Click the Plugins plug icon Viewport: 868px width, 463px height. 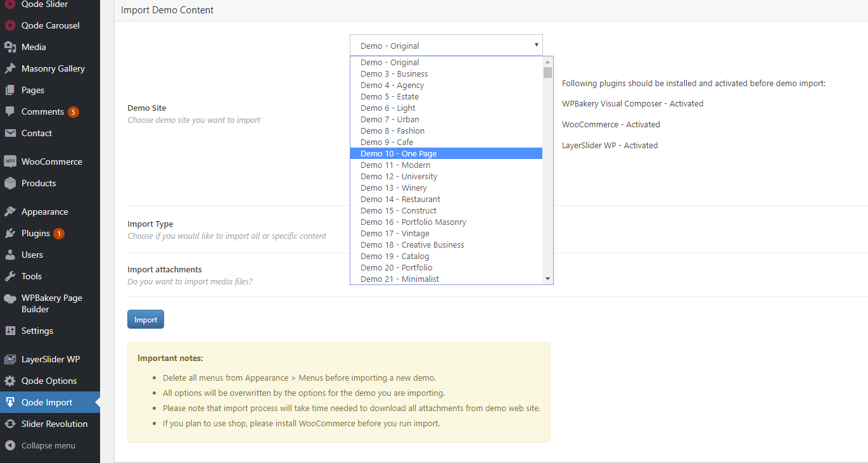pos(10,233)
